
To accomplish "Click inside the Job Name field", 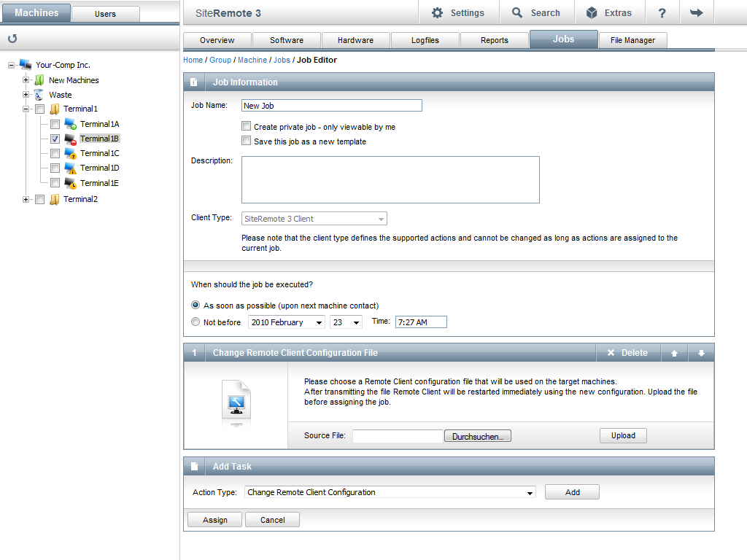I will point(332,106).
